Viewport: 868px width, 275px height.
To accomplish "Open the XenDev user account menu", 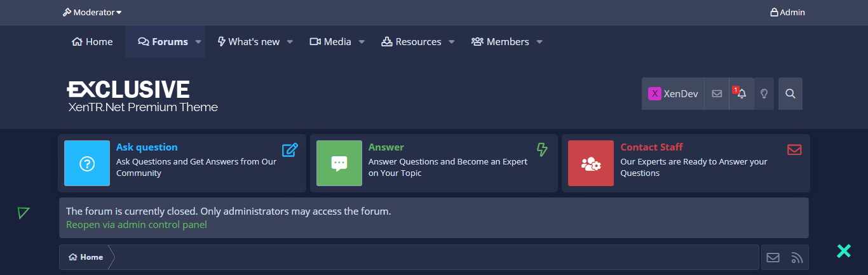I will pos(673,93).
